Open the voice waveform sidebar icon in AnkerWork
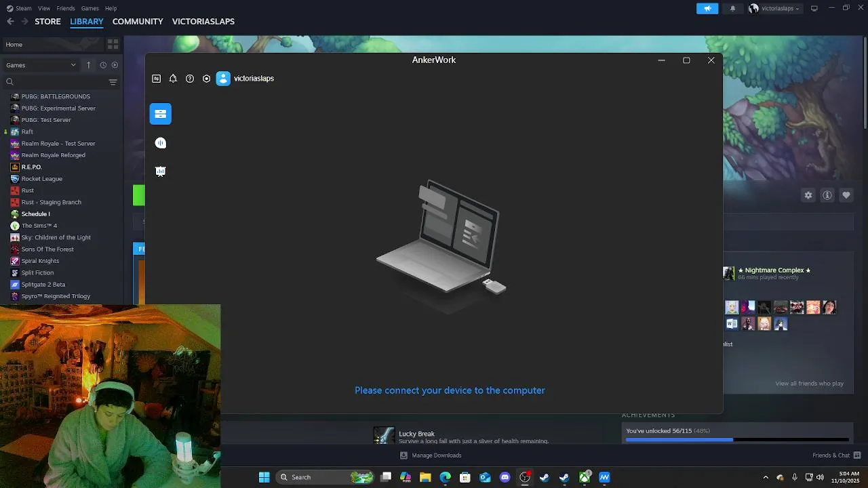The height and width of the screenshot is (488, 868). pyautogui.click(x=161, y=143)
